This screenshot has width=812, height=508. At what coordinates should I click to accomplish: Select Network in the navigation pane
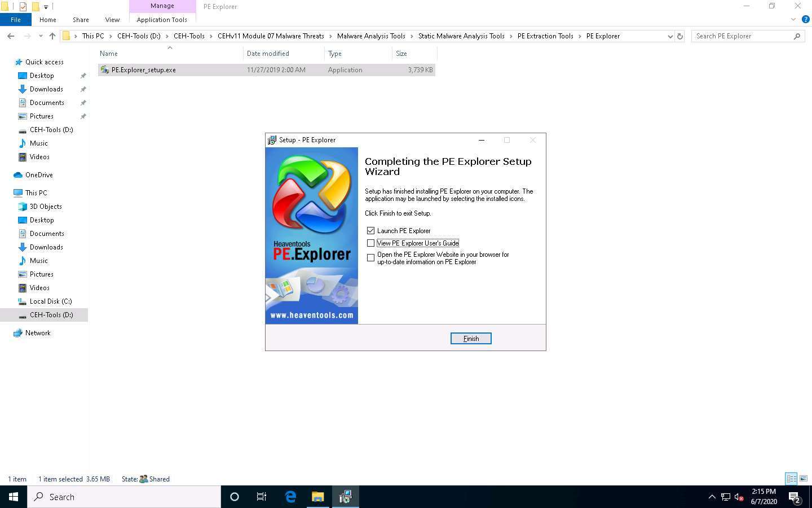point(38,333)
